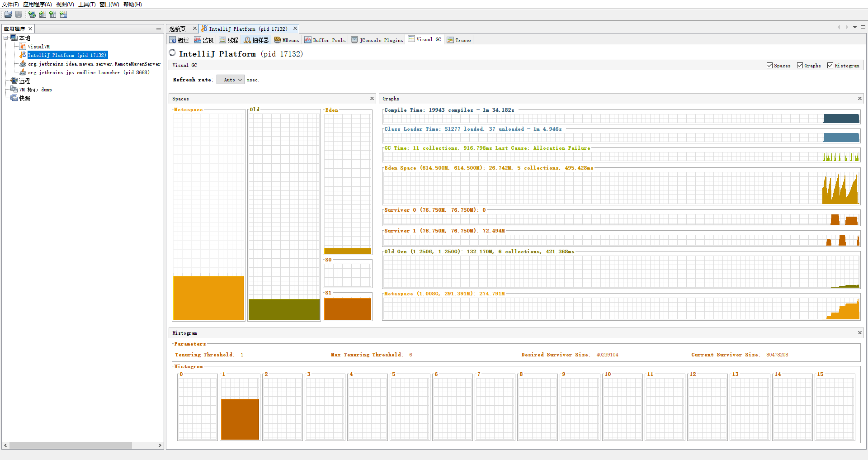Screen dimensions: 868x460
Task: Click histogram age 1 bar
Action: tap(240, 419)
